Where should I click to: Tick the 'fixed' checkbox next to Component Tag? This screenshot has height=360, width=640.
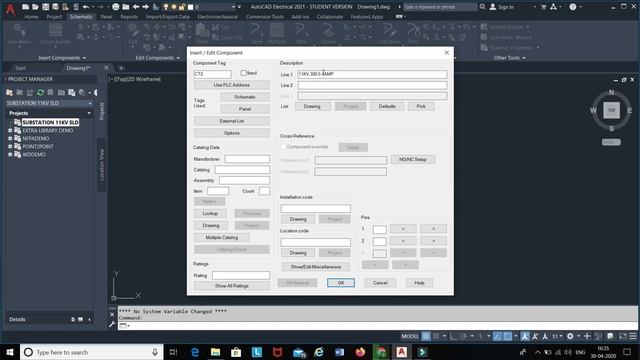[x=243, y=73]
